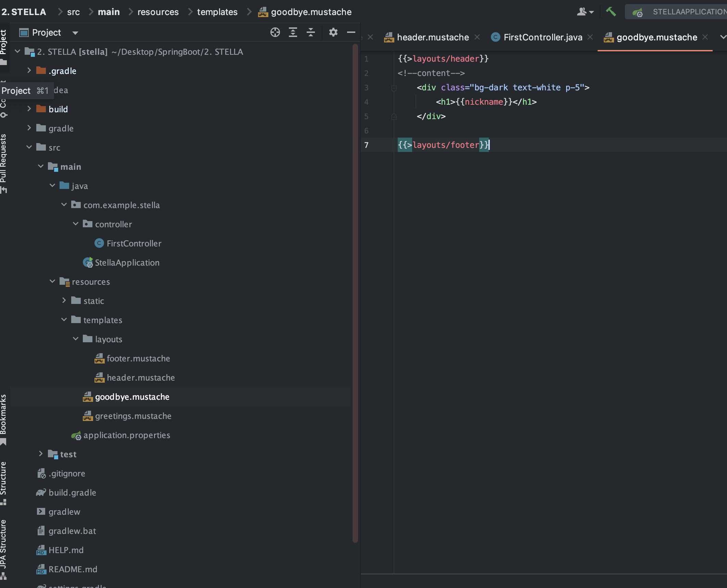Image resolution: width=727 pixels, height=588 pixels.
Task: Collapse the com.example.stella package
Action: [x=64, y=205]
